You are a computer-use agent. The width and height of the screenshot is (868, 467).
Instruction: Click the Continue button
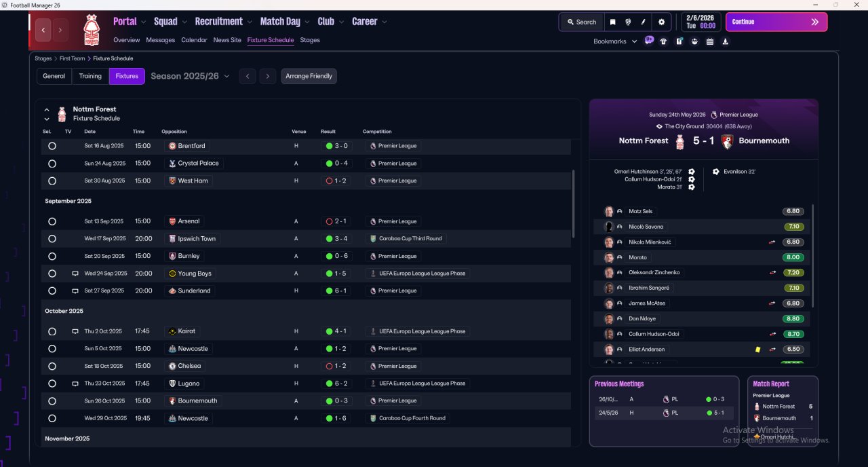[x=776, y=22]
